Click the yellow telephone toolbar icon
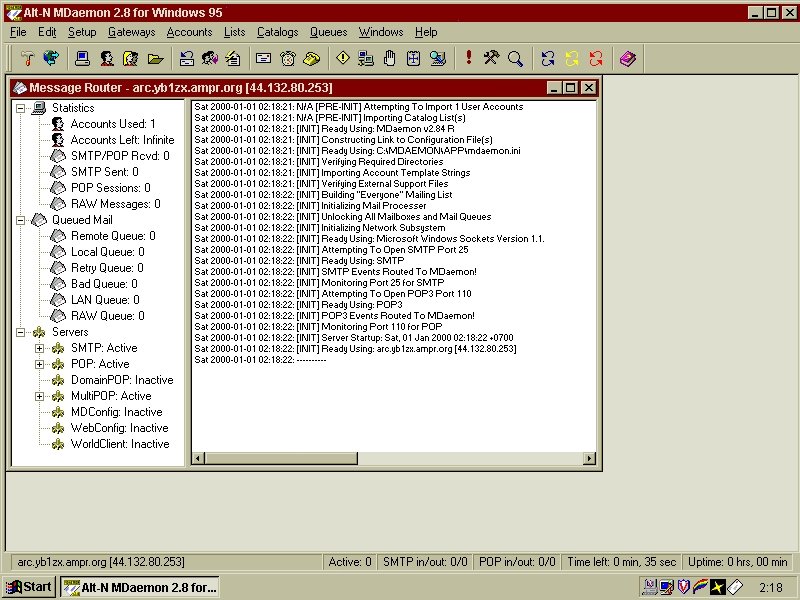The height and width of the screenshot is (600, 800). 312,59
